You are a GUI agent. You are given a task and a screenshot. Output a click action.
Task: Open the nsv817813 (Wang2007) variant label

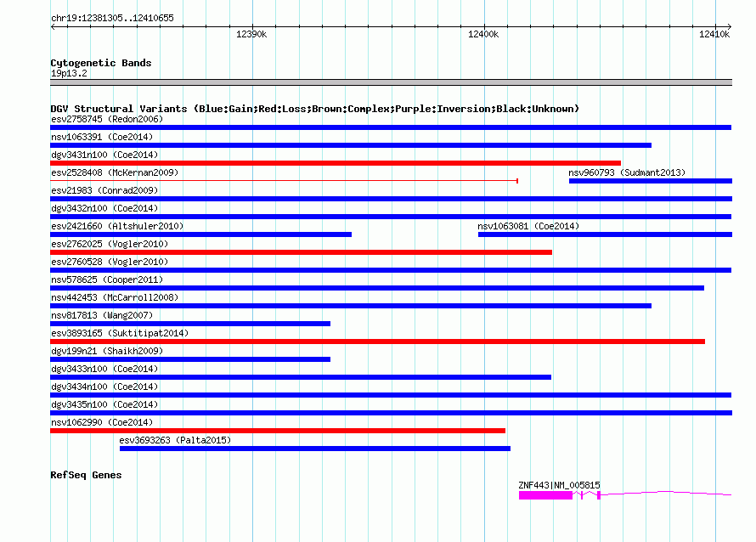point(102,315)
